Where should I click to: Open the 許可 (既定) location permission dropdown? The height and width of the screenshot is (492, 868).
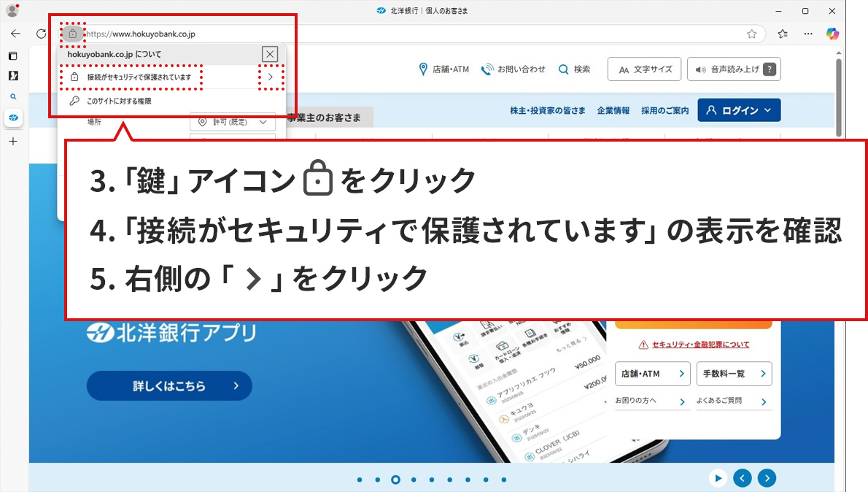point(233,122)
